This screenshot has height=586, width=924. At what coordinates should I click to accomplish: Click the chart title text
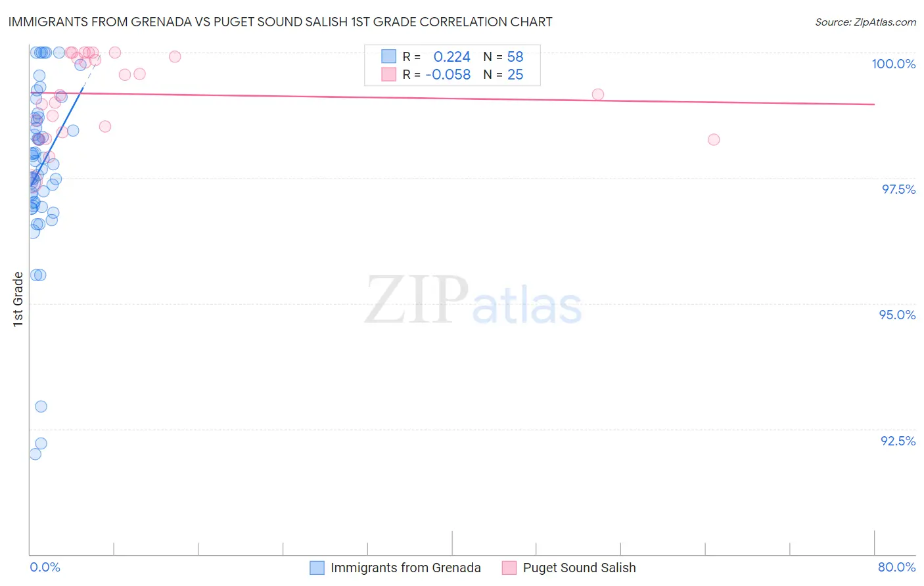click(280, 22)
